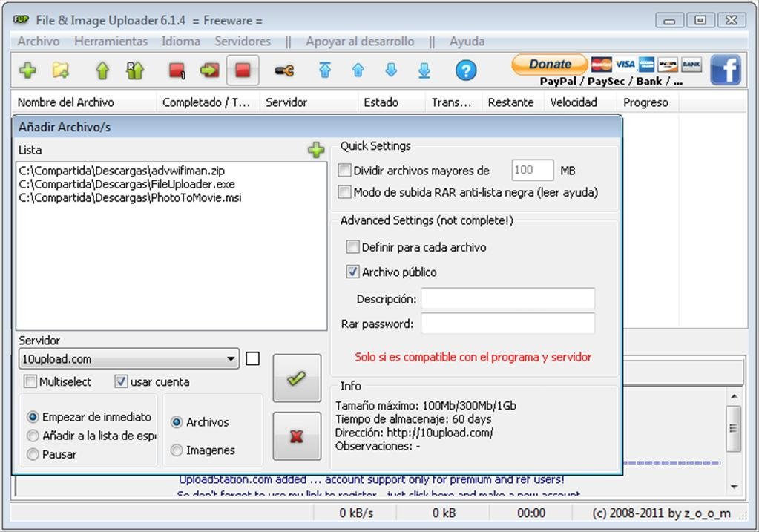Open Apoyar al desarrollo menu
759x532 pixels.
[360, 41]
